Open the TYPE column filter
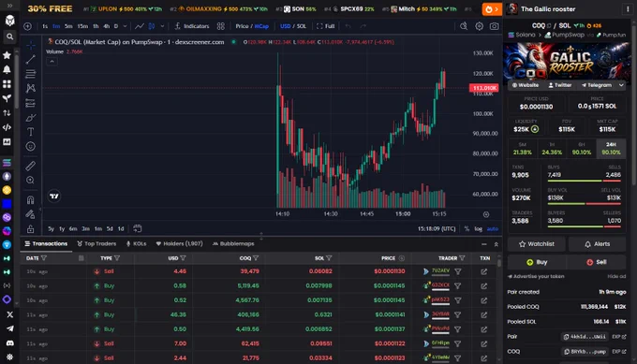The width and height of the screenshot is (637, 364). point(117,258)
